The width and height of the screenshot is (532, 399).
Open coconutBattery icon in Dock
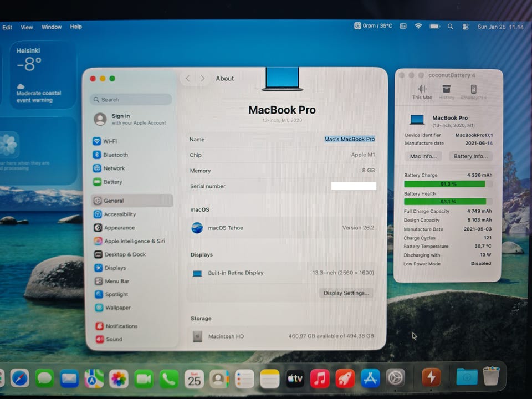point(431,377)
